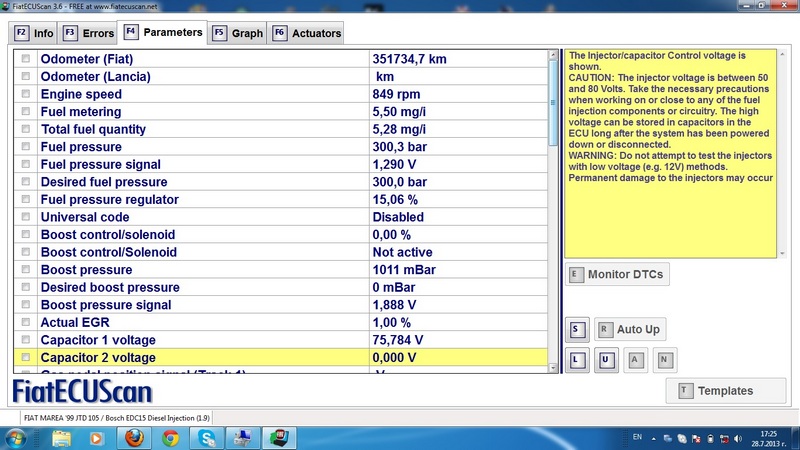
Task: Open the Templates button
Action: coord(725,390)
